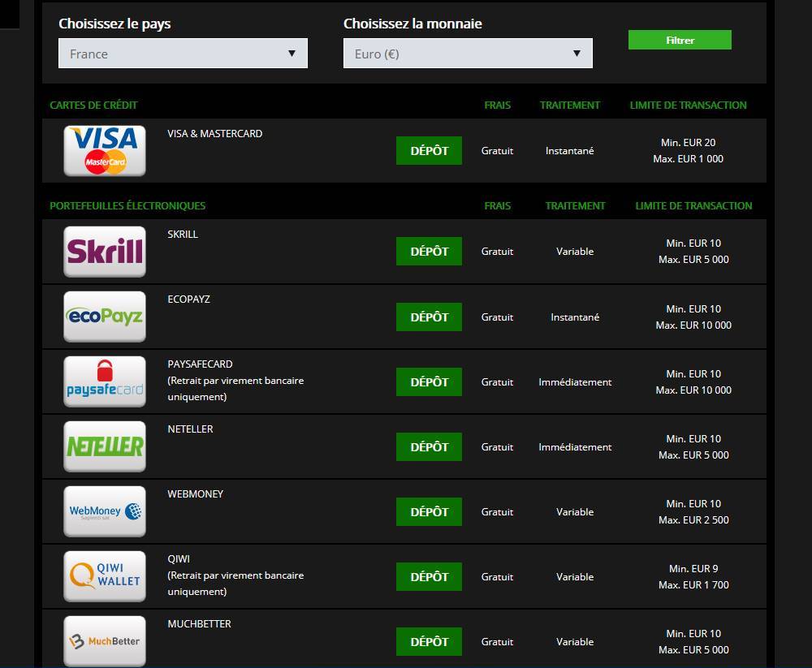The image size is (812, 668).
Task: Click Gratuit in the Visa & MasterCard row
Action: 497,151
